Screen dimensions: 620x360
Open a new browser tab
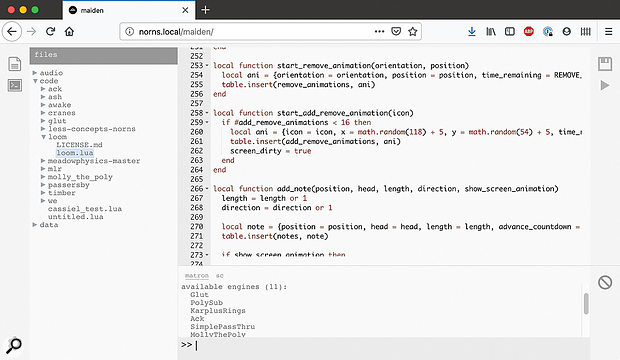[x=205, y=10]
